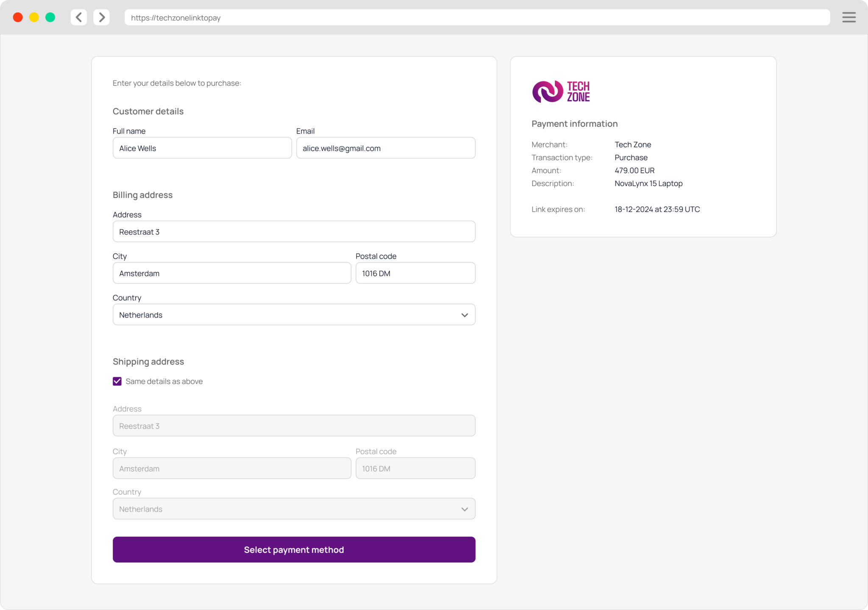
Task: Click the green window control circle
Action: point(50,17)
